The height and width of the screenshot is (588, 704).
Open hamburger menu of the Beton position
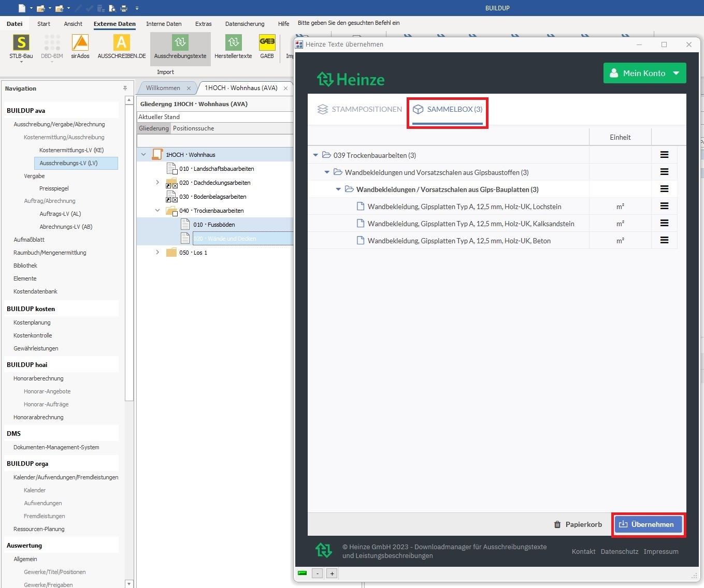point(664,240)
